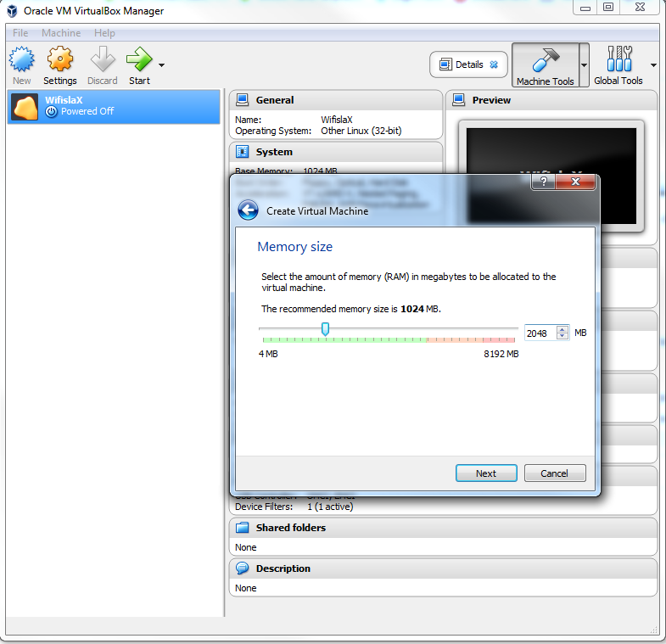Screen dimensions: 666x644
Task: Click the System section chip icon
Action: 242,152
